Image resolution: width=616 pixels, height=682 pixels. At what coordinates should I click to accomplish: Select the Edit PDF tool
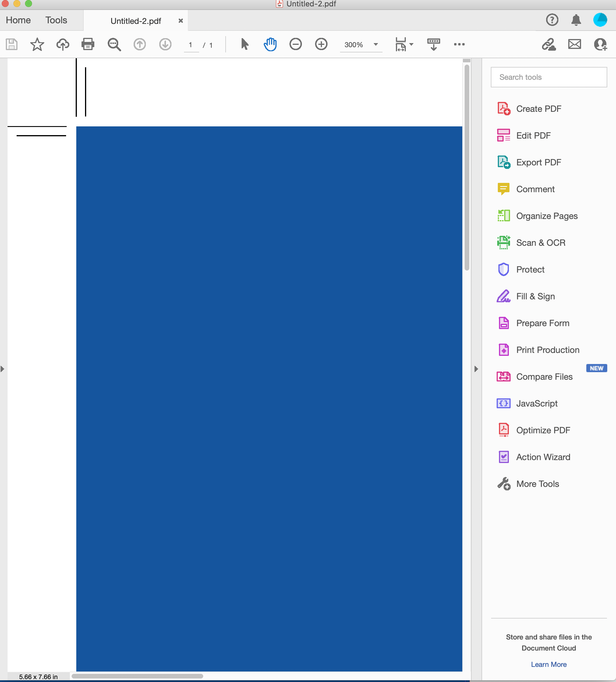[533, 135]
